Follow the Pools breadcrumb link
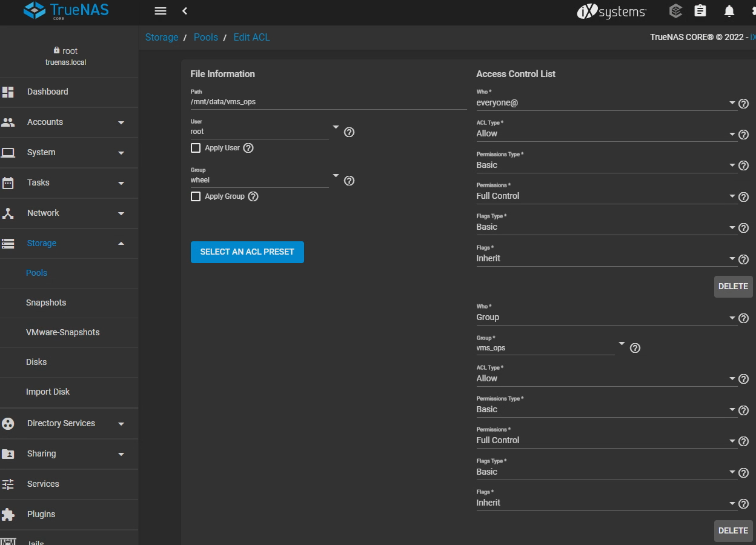The height and width of the screenshot is (545, 756). point(206,37)
